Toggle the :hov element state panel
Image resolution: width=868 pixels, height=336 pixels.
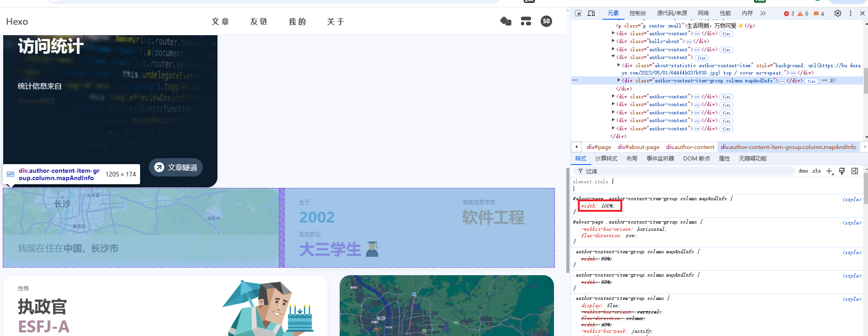click(803, 171)
